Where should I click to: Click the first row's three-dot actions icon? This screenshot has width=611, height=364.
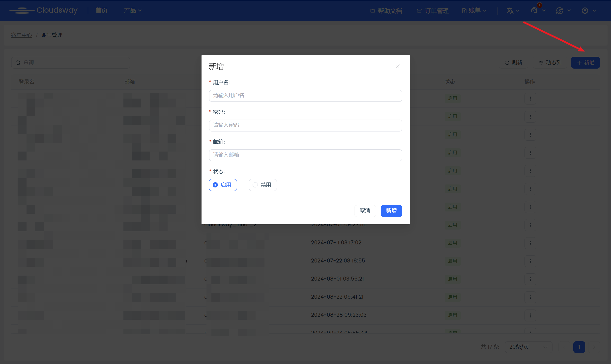click(x=530, y=99)
